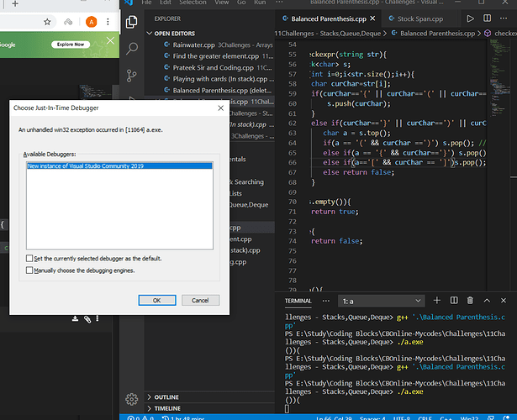Open the Search view in activity bar
Viewport: 517px width, 420px height.
tap(131, 49)
